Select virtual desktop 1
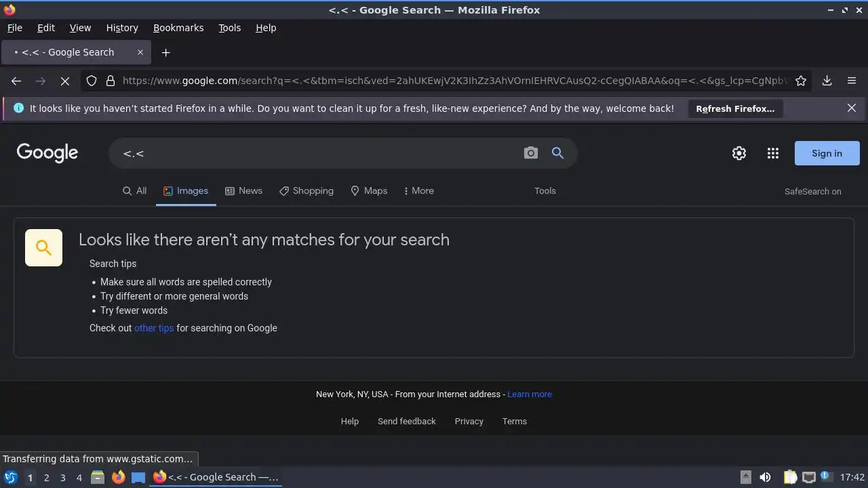This screenshot has height=488, width=868. click(x=30, y=477)
